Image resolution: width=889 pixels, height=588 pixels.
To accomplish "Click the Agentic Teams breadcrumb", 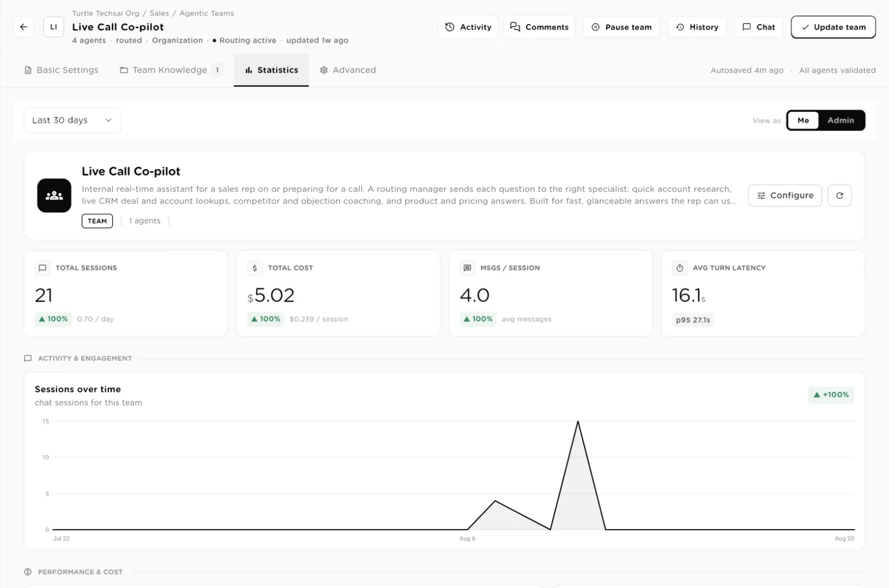I will [x=207, y=13].
